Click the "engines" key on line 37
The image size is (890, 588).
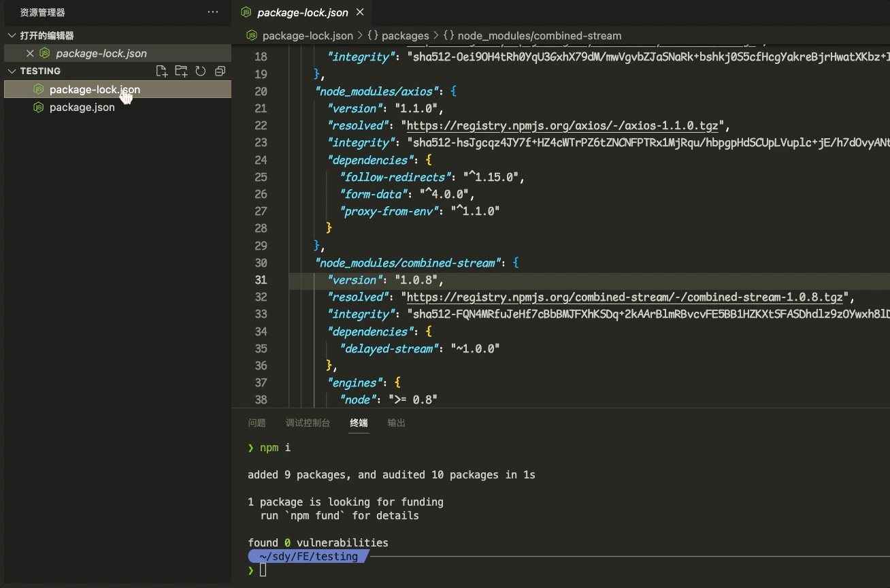pos(355,382)
